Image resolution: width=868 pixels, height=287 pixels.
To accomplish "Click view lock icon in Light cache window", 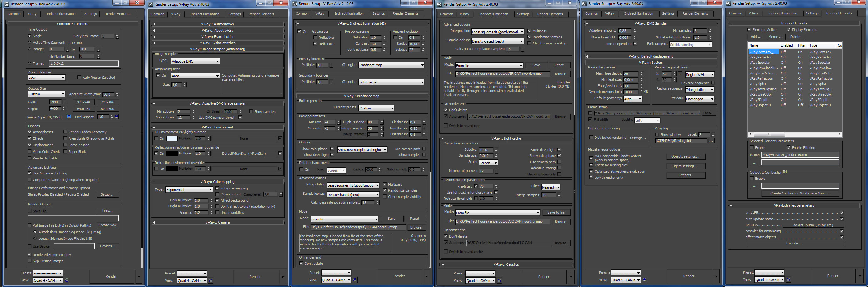I will point(499,280).
